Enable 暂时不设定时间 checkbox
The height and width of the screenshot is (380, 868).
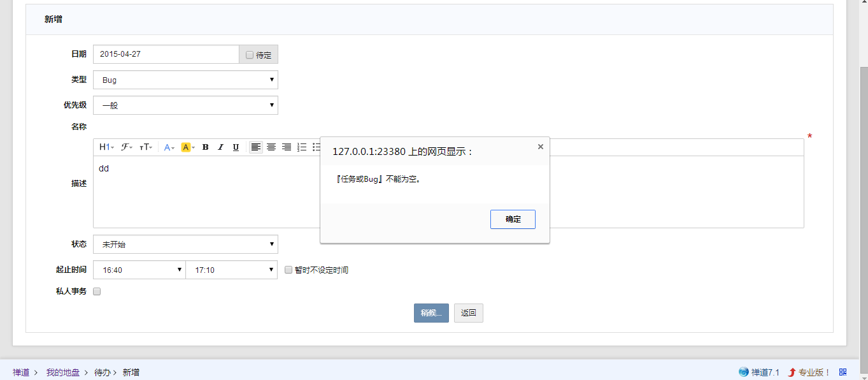pos(288,270)
